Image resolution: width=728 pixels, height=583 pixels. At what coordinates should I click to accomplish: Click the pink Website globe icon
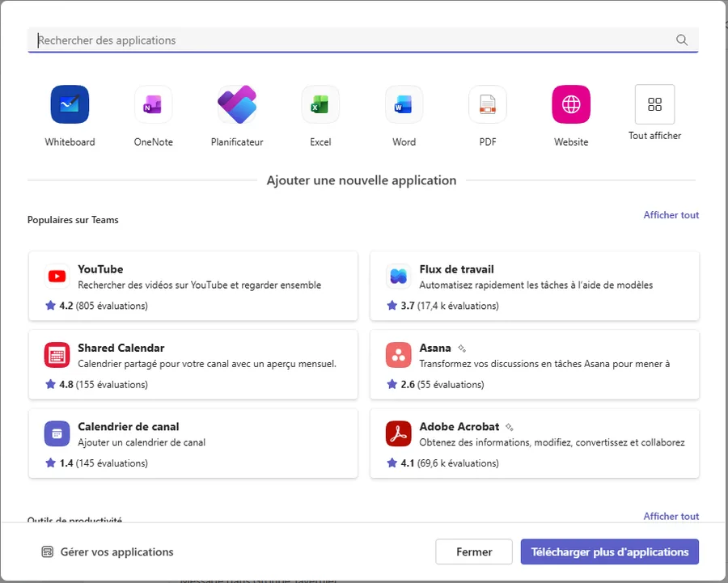point(571,104)
